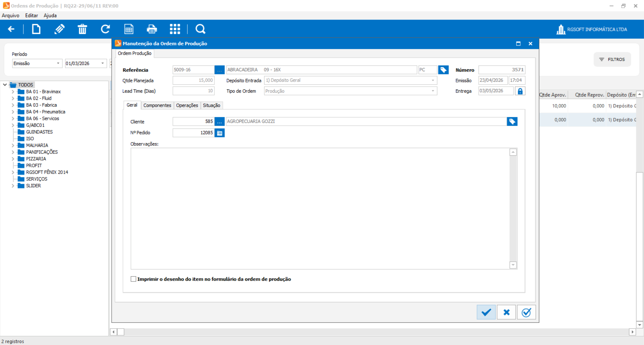Select the ISO folder
Screen dimensions: 644x345
pos(30,139)
